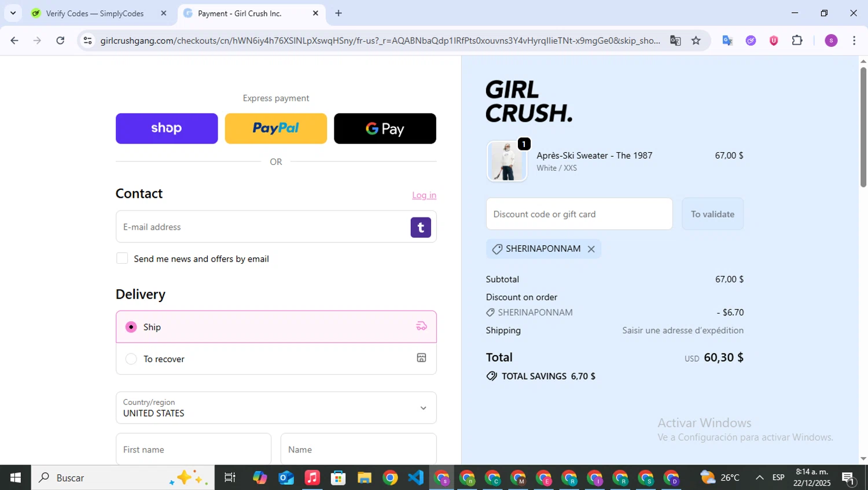The height and width of the screenshot is (490, 868).
Task: Click the First name field
Action: (193, 450)
